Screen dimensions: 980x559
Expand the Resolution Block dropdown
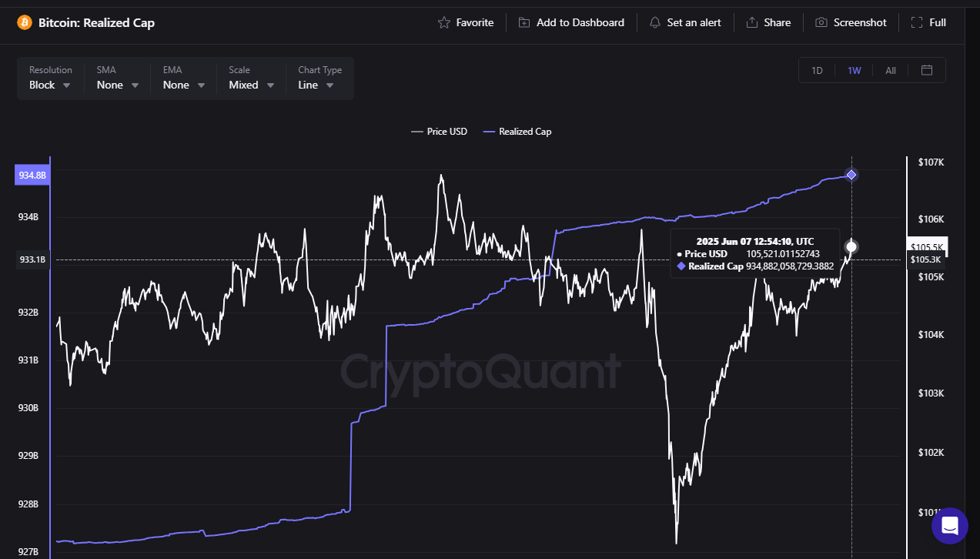(x=50, y=85)
